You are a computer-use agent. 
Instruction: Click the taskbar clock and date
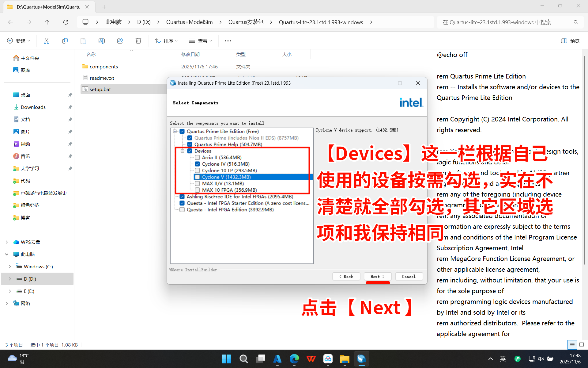point(570,359)
